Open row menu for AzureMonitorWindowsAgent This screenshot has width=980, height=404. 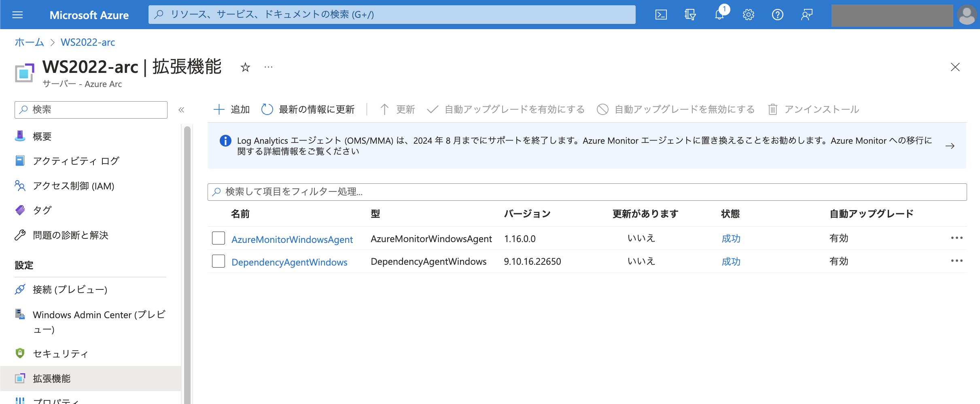coord(957,238)
